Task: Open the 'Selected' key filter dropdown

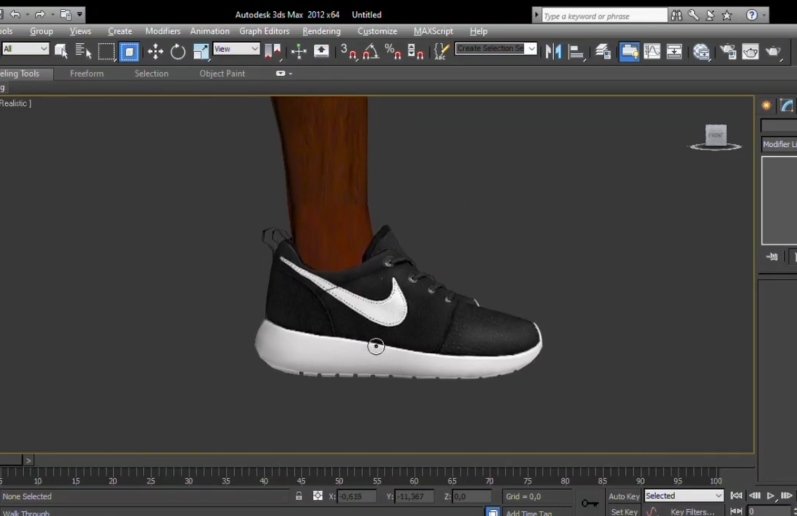Action: [684, 496]
